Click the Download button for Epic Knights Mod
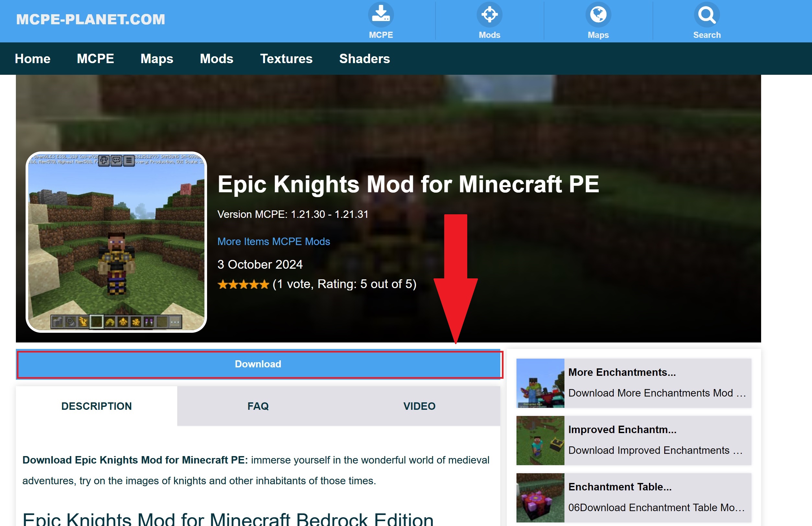This screenshot has height=526, width=812. tap(258, 364)
